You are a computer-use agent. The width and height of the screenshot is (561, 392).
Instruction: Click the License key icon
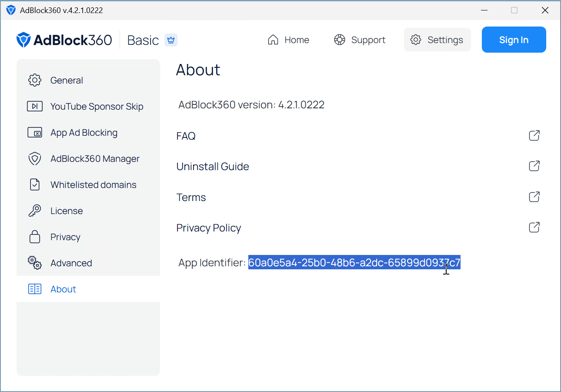pos(35,211)
